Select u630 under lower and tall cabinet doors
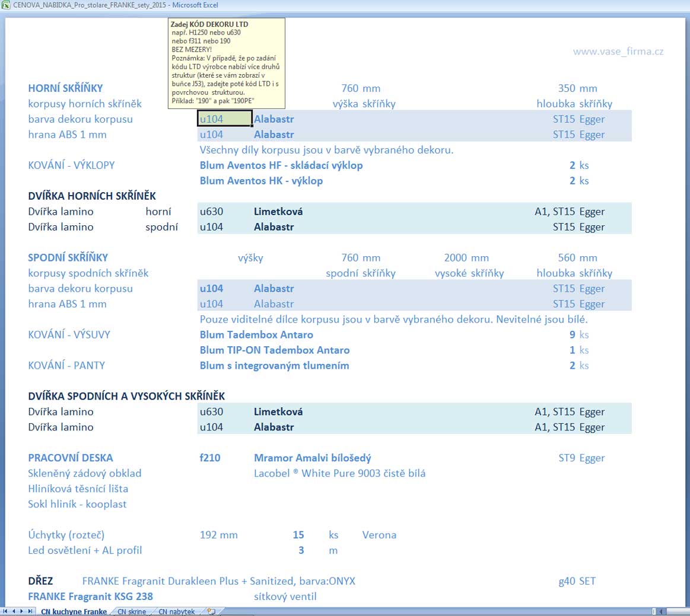690x616 pixels. tap(211, 411)
